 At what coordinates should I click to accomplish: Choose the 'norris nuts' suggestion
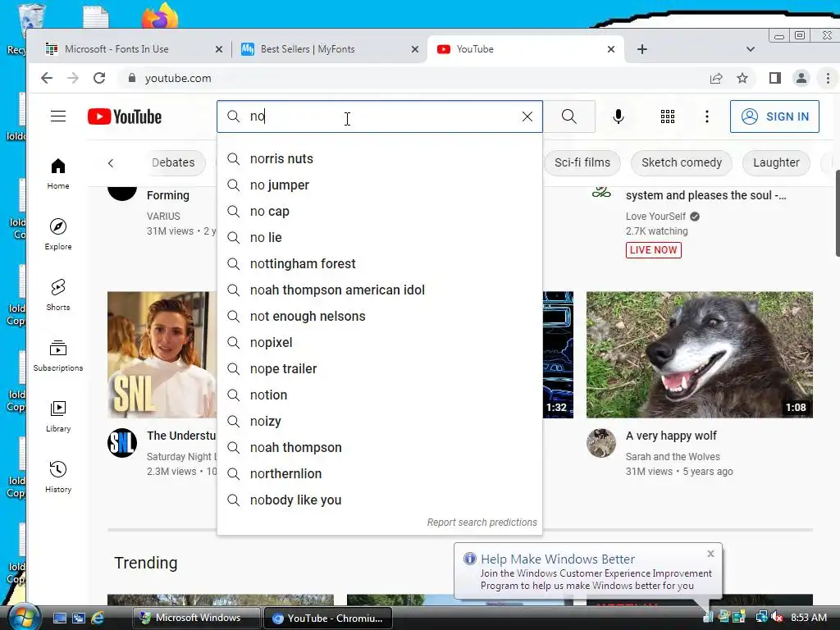tap(380, 158)
